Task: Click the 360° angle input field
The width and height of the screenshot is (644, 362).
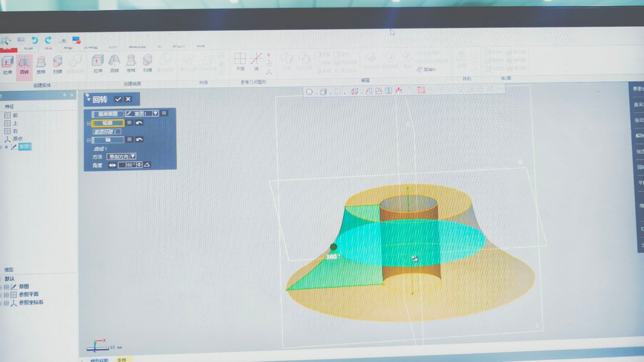Action: [x=128, y=165]
